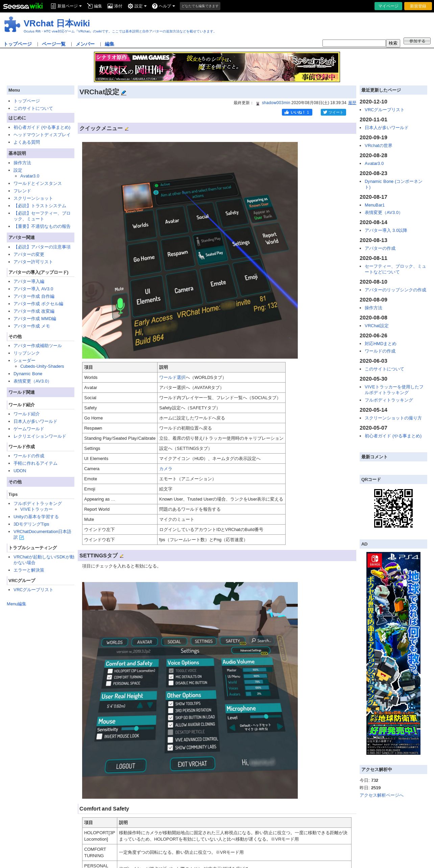Image resolution: width=434 pixels, height=868 pixels.
Task: Open エラーと解決策 troubleshooting link
Action: pos(29,570)
